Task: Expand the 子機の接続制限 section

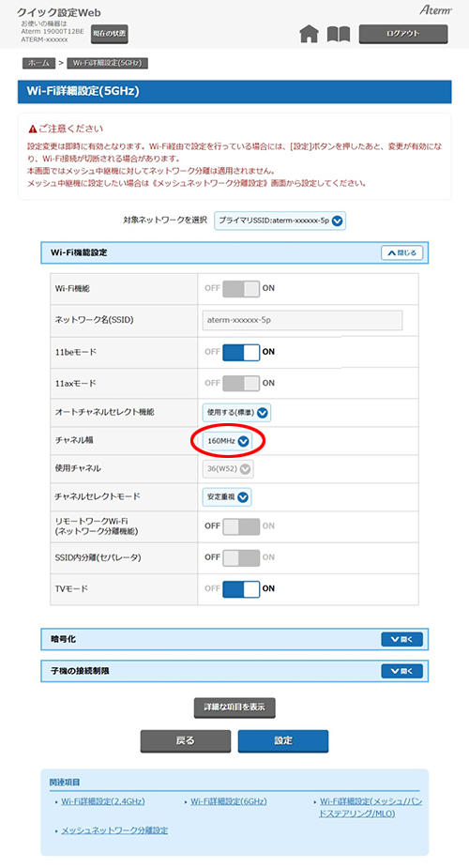Action: [402, 671]
